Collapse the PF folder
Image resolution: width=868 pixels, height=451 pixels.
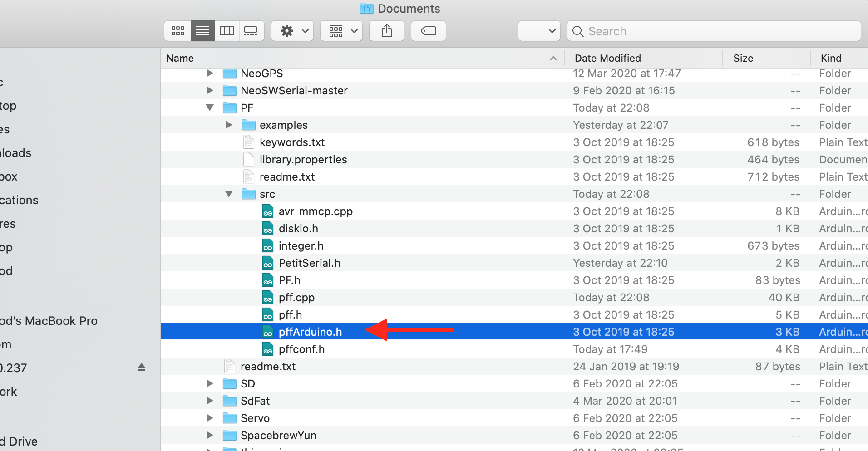coord(210,108)
